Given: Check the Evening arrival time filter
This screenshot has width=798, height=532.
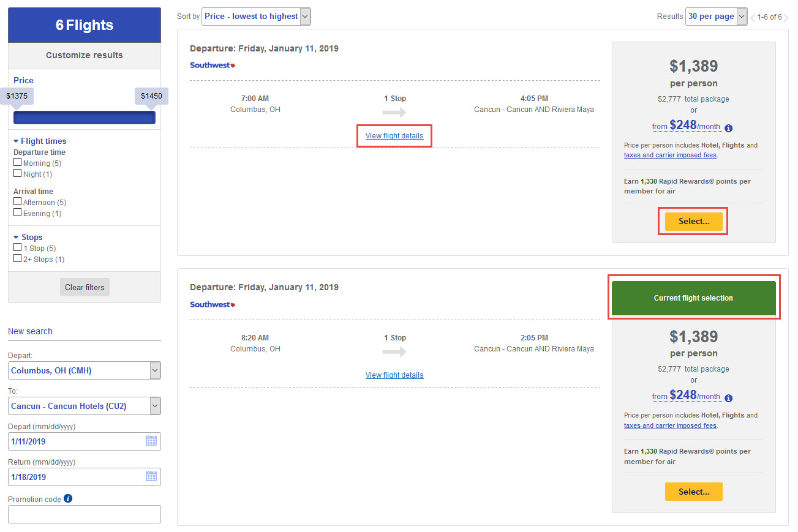Looking at the screenshot, I should [x=18, y=212].
